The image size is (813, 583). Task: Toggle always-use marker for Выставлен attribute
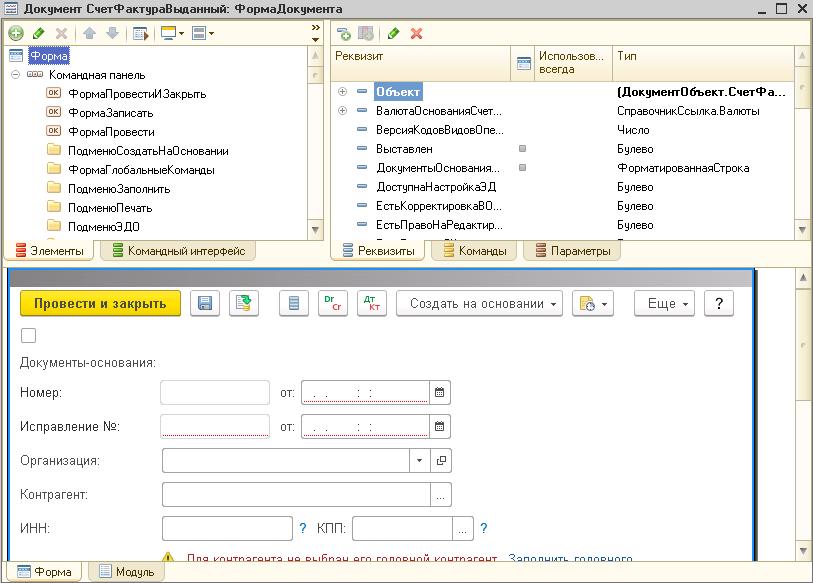522,149
